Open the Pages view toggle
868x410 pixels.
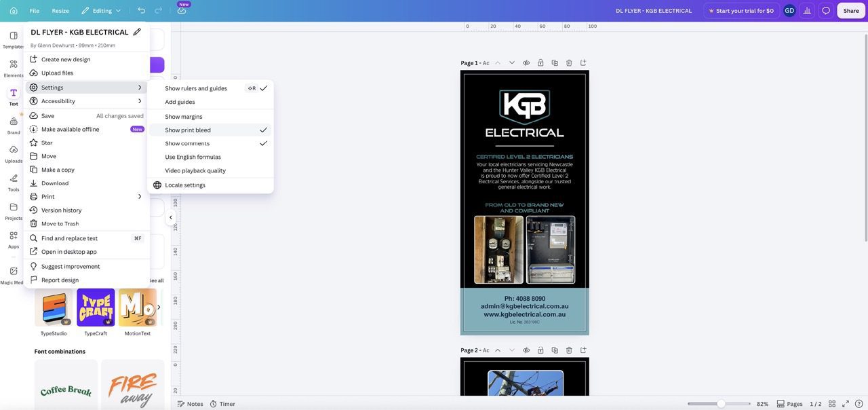[x=789, y=404]
